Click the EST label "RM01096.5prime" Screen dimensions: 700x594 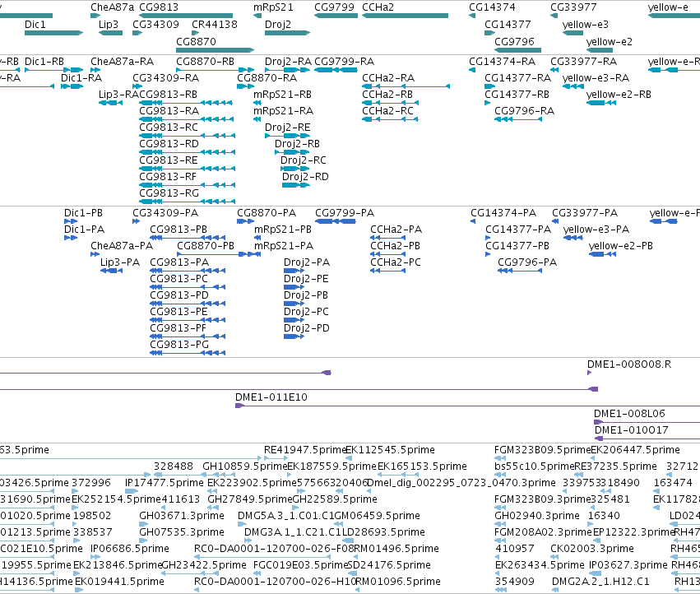pyautogui.click(x=397, y=582)
